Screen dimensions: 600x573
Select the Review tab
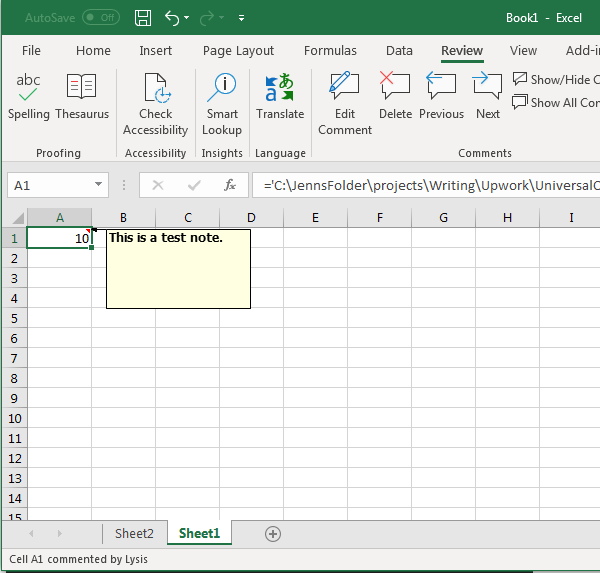[462, 51]
